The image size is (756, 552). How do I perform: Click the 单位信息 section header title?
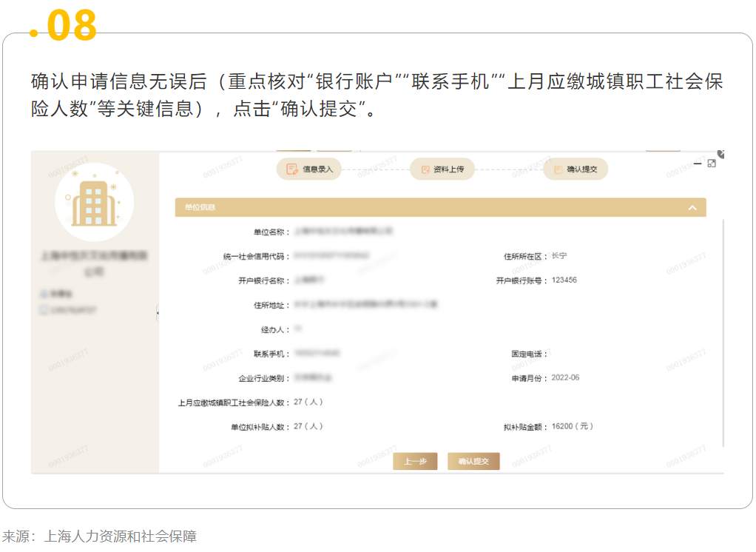click(x=200, y=208)
